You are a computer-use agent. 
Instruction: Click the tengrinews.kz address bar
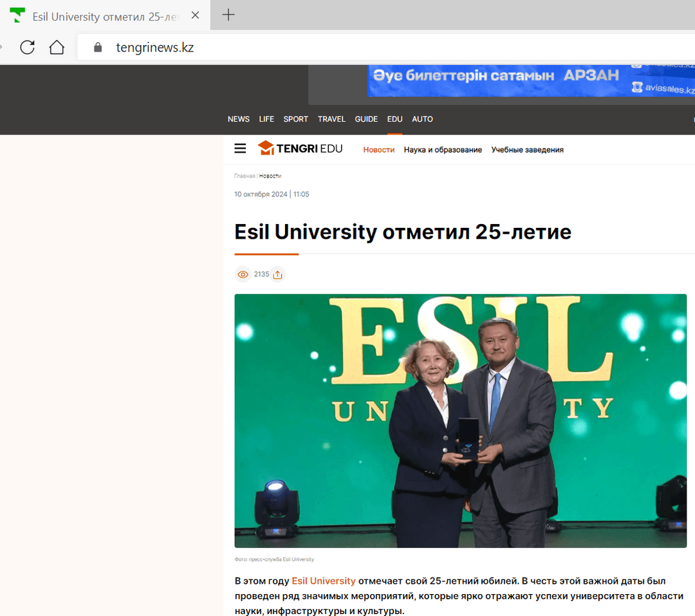385,48
